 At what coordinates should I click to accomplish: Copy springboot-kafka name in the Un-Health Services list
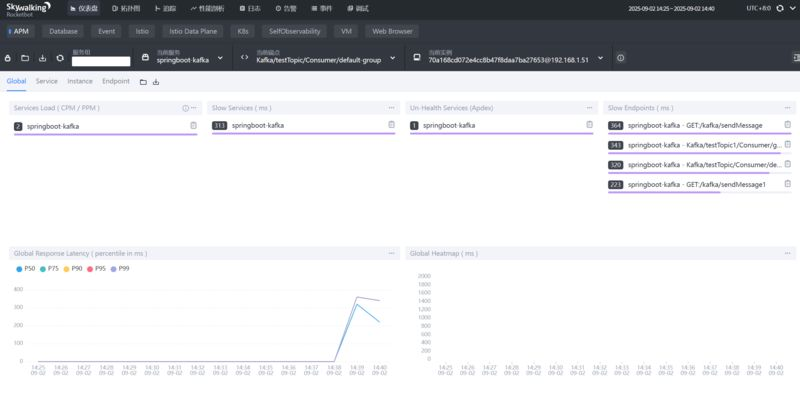[589, 125]
